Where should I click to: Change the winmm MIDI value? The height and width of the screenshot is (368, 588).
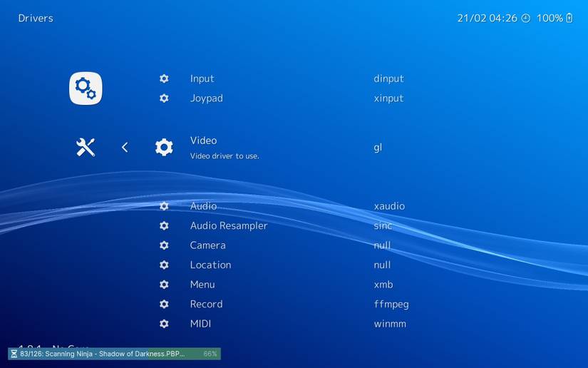pos(390,324)
